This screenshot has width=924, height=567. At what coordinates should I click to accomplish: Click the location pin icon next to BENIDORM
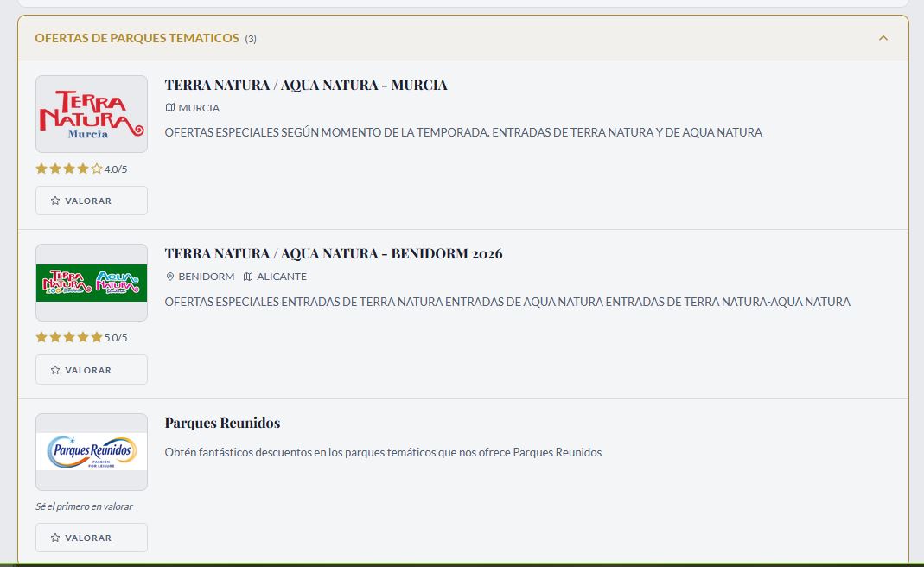pyautogui.click(x=170, y=277)
